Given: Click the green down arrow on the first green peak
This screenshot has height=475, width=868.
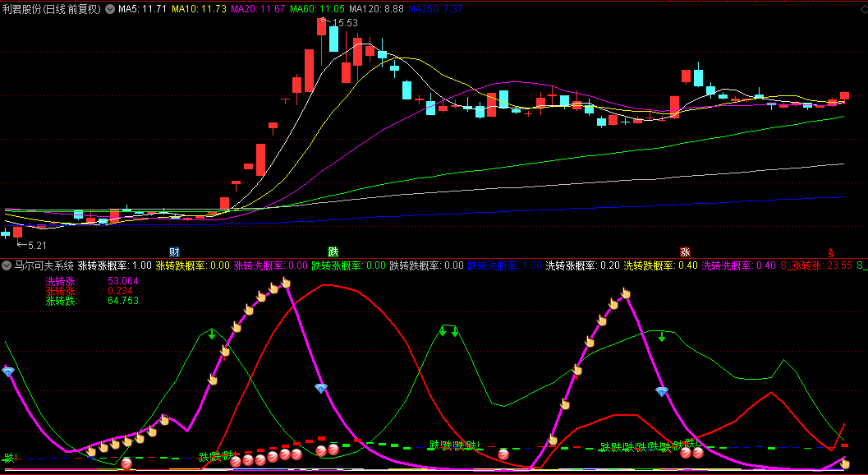Looking at the screenshot, I should pos(212,334).
